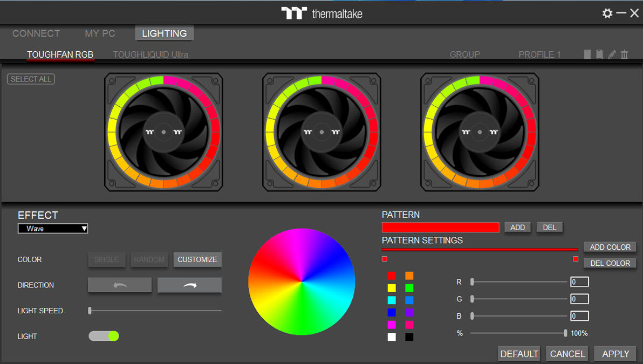Pick the purple preset swatch
This screenshot has width=643, height=364.
pyautogui.click(x=409, y=313)
